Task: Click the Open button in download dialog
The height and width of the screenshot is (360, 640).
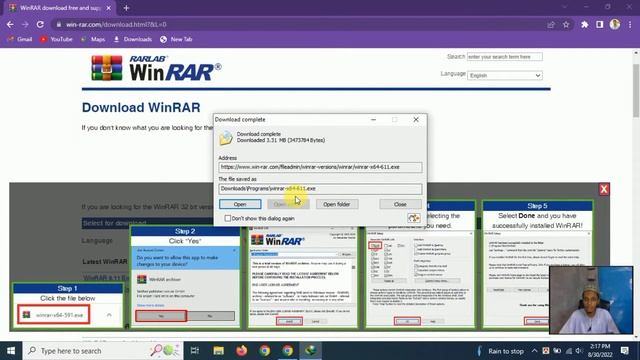Action: pos(240,204)
